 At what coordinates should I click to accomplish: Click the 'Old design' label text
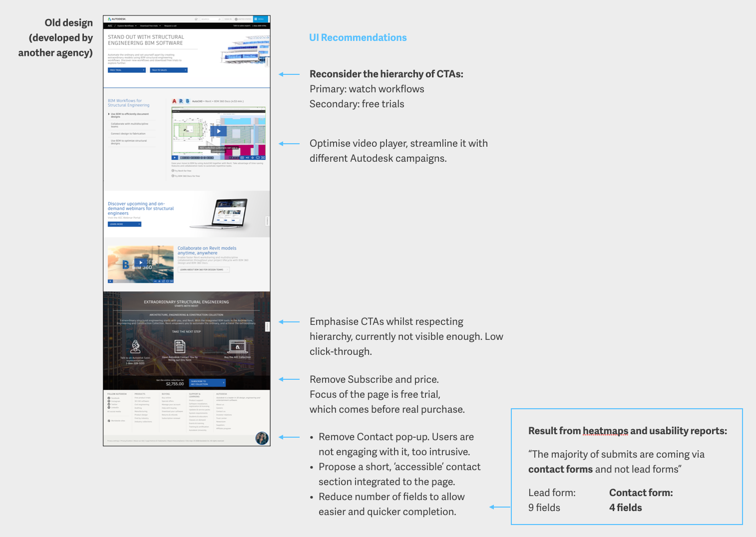pyautogui.click(x=68, y=22)
